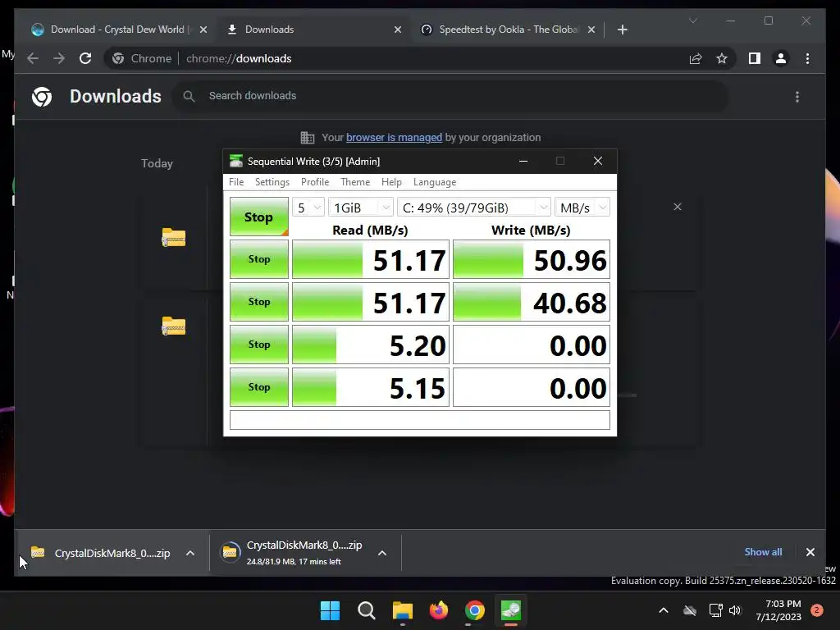Open test size dropdown showing 1GiB

361,208
